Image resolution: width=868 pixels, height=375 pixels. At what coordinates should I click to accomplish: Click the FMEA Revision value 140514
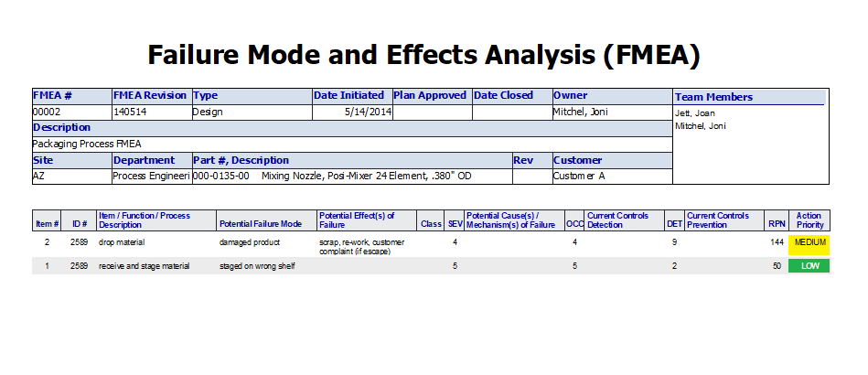[x=130, y=112]
